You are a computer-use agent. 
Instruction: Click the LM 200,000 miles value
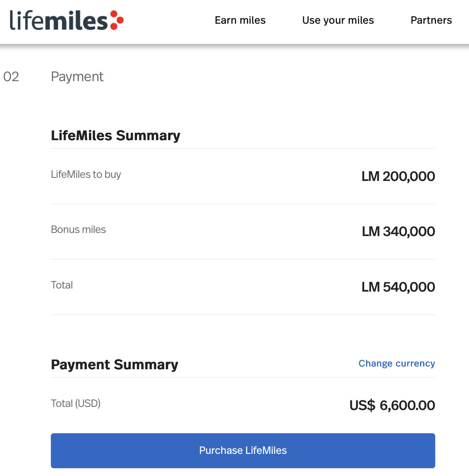coord(398,176)
